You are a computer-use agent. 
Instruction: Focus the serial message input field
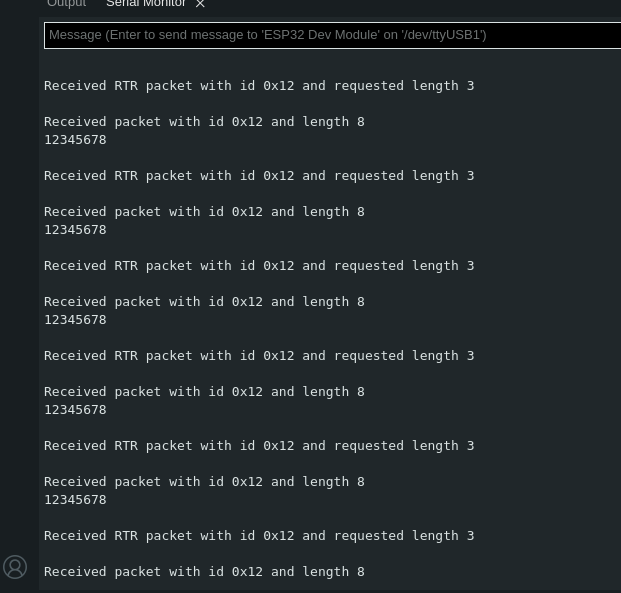pos(332,35)
